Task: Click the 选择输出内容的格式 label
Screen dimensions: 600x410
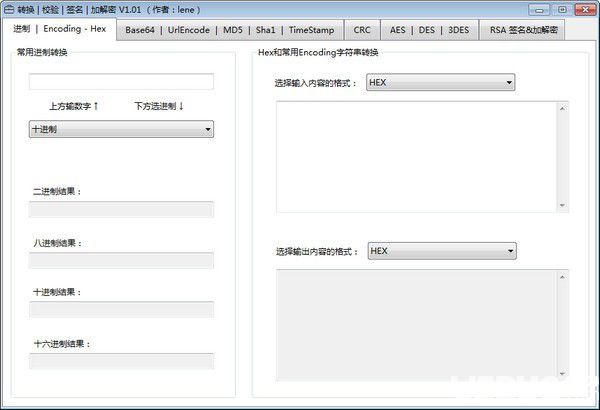Action: pyautogui.click(x=317, y=252)
